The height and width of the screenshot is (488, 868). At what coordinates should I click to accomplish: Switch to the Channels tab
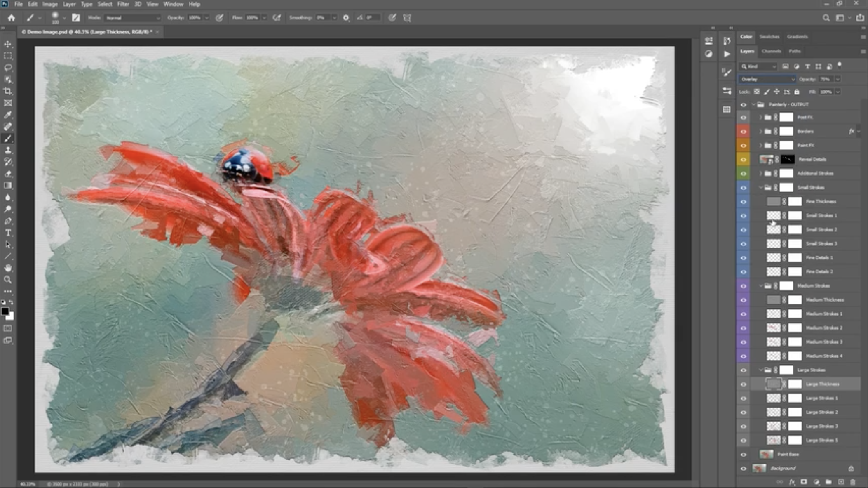coord(771,51)
